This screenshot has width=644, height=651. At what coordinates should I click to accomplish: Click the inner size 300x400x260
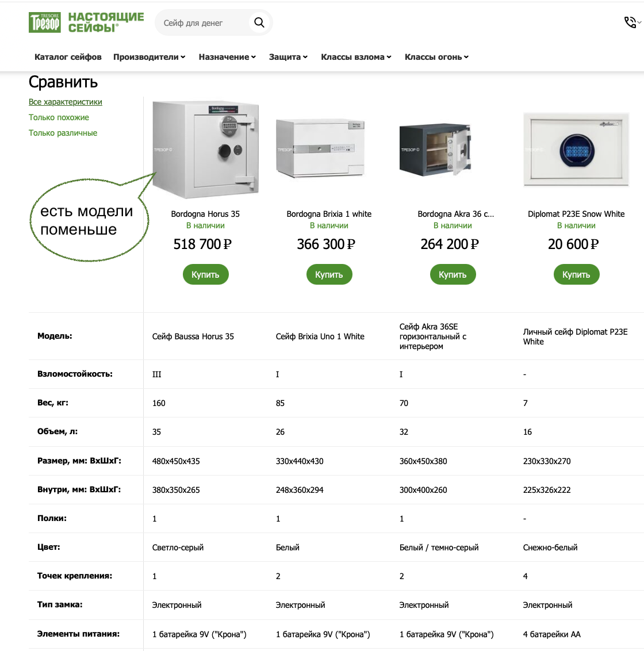tap(423, 490)
